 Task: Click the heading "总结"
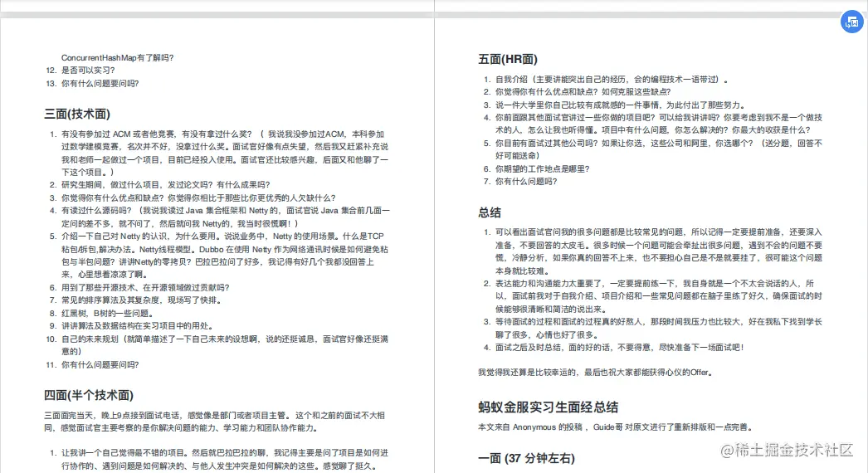click(x=490, y=212)
